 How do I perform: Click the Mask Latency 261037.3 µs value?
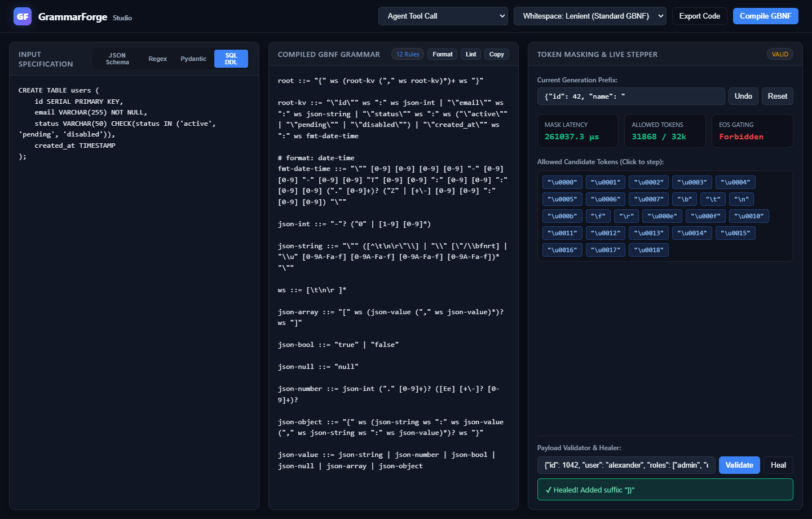572,137
